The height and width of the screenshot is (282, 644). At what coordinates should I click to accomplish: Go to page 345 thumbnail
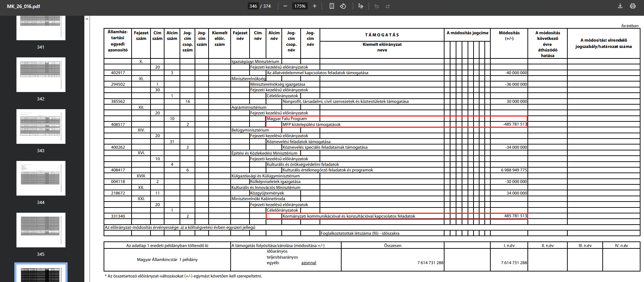click(x=41, y=230)
